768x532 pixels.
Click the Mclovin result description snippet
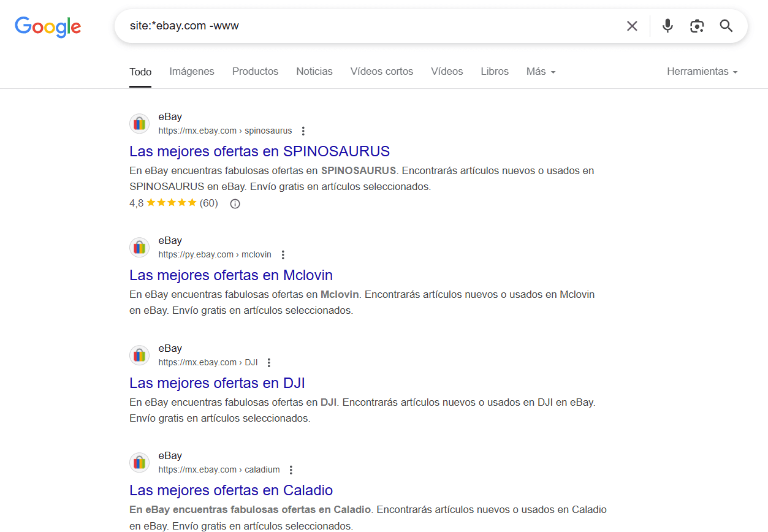click(x=362, y=302)
